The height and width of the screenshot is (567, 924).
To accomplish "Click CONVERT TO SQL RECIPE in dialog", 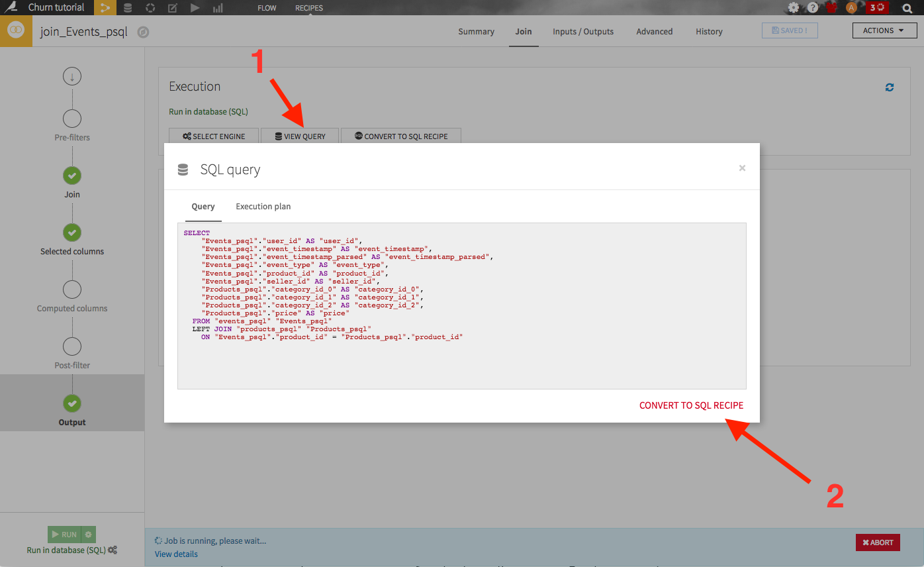I will coord(691,405).
